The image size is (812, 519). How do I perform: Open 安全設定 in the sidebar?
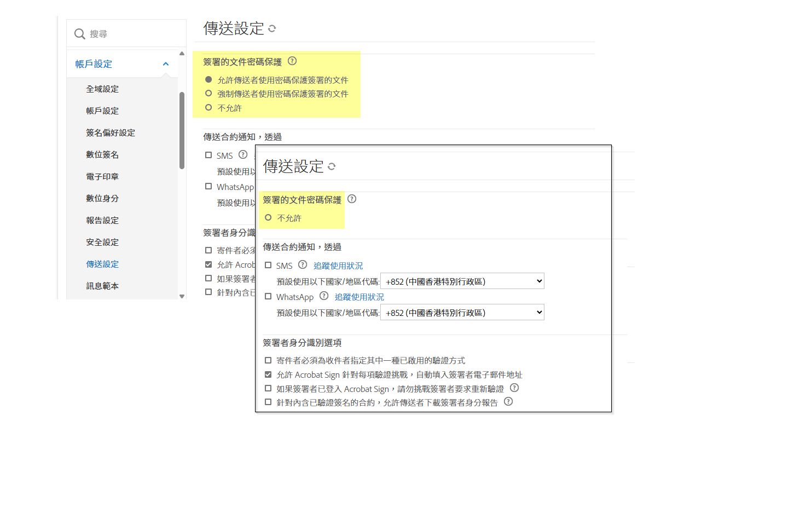pyautogui.click(x=102, y=242)
